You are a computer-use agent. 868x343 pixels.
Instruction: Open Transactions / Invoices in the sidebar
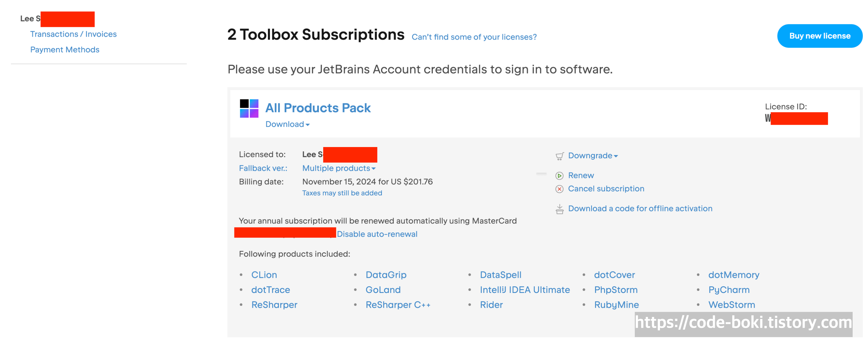point(73,34)
